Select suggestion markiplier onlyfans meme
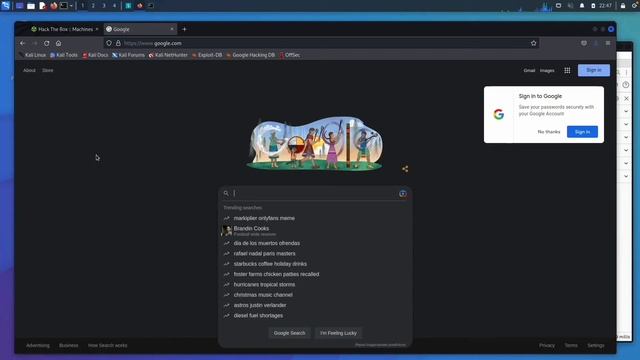Image resolution: width=640 pixels, height=360 pixels. click(x=315, y=218)
